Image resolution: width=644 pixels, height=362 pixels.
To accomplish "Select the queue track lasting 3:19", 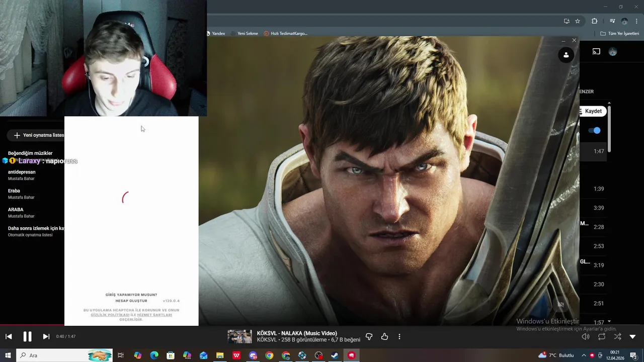I will coord(593,265).
